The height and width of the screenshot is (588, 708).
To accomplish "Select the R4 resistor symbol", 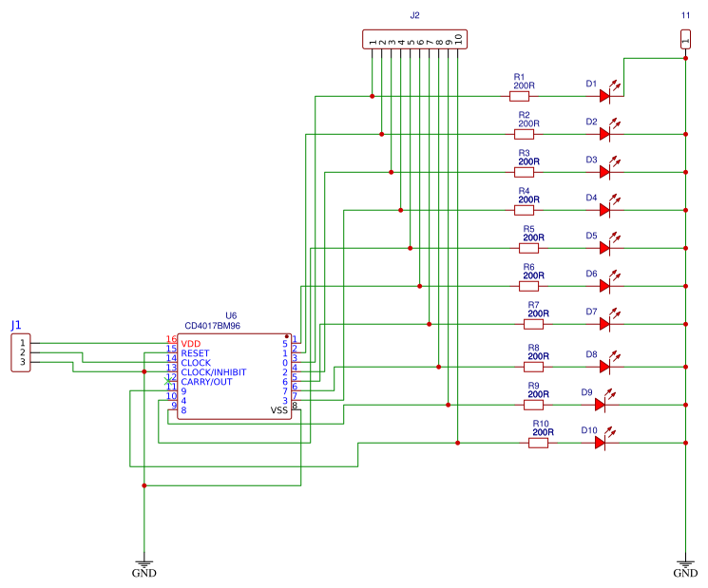I will click(525, 210).
